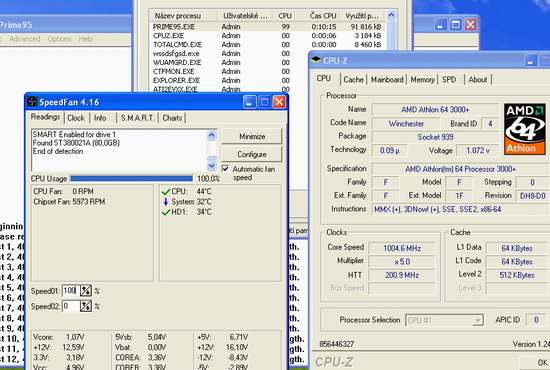Image resolution: width=550 pixels, height=370 pixels.
Task: Click the Vcore 1,07V reading in SpeedFan
Action: 59,337
